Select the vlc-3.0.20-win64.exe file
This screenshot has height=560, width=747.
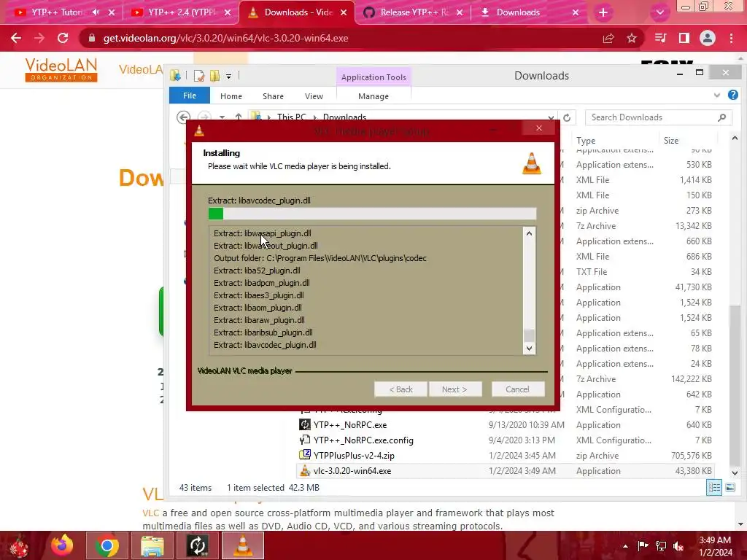click(352, 471)
